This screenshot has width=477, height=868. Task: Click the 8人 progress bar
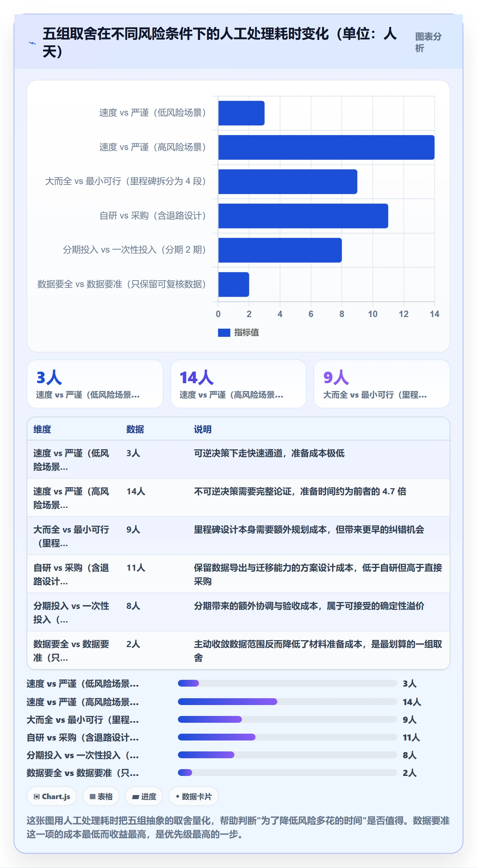[288, 755]
